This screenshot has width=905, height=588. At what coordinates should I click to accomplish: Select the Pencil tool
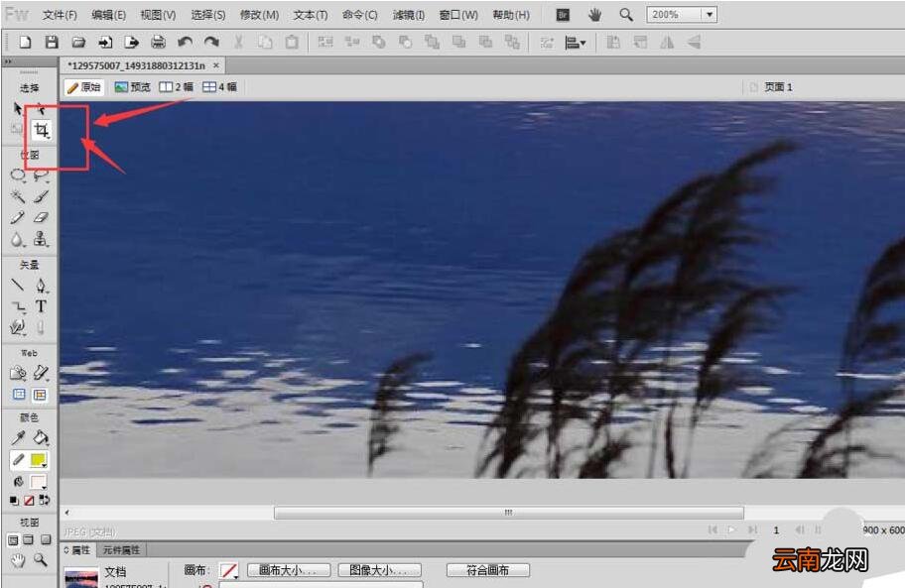pyautogui.click(x=18, y=217)
